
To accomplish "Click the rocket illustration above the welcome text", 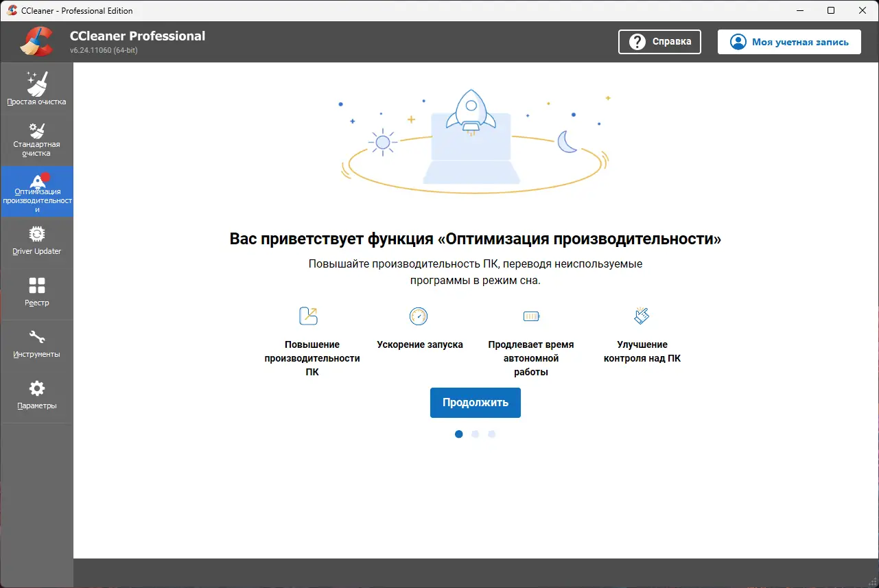I will [472, 110].
